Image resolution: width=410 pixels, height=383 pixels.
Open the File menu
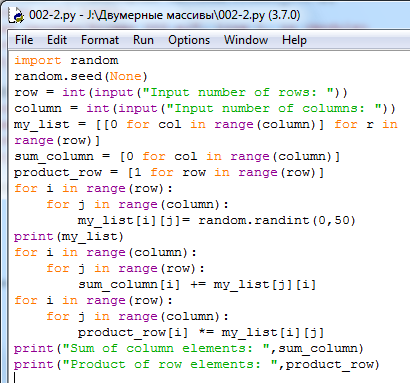pyautogui.click(x=24, y=40)
